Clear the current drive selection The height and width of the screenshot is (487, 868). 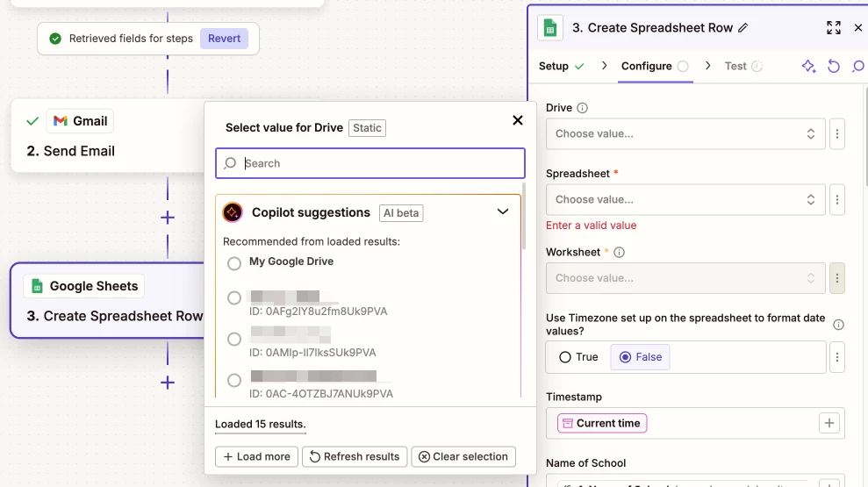[464, 457]
